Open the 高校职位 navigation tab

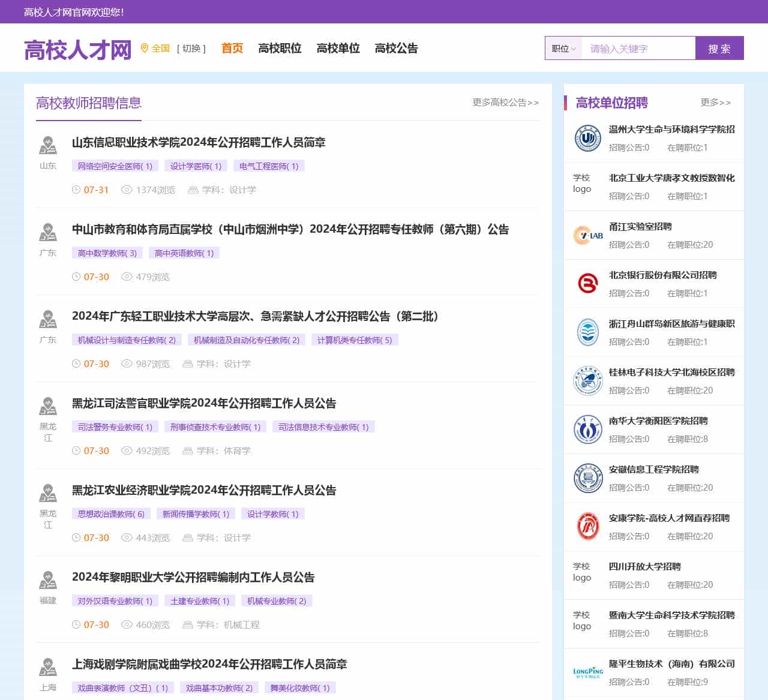[x=280, y=49]
